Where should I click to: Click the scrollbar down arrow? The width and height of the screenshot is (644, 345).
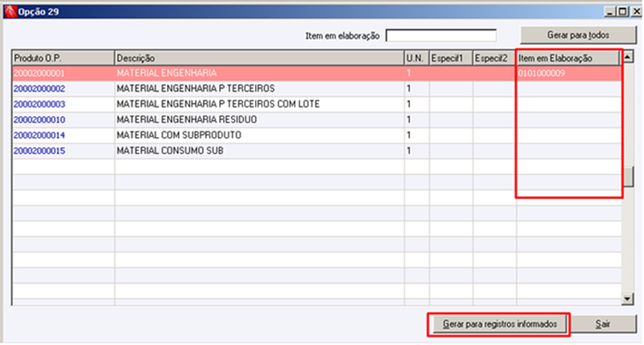click(628, 299)
